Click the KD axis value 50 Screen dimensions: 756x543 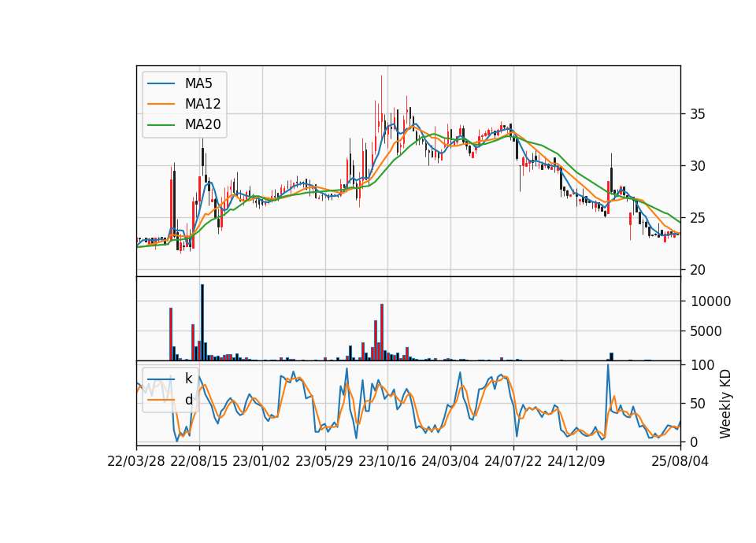698,404
